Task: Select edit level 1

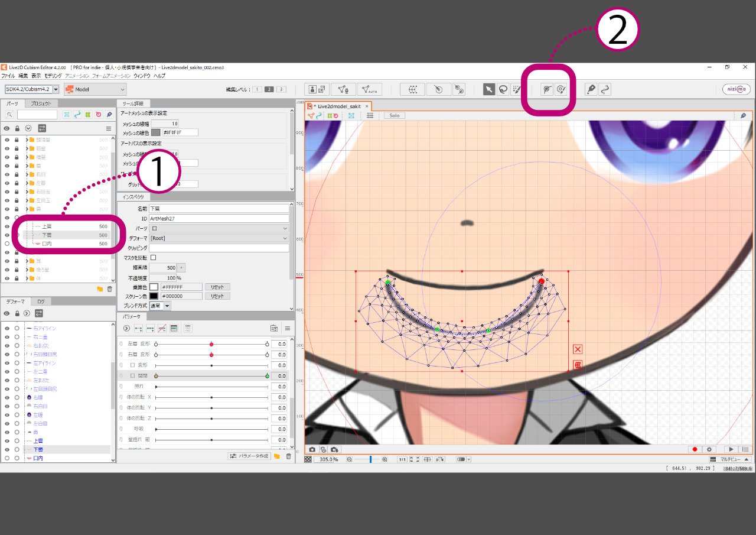Action: pyautogui.click(x=257, y=89)
